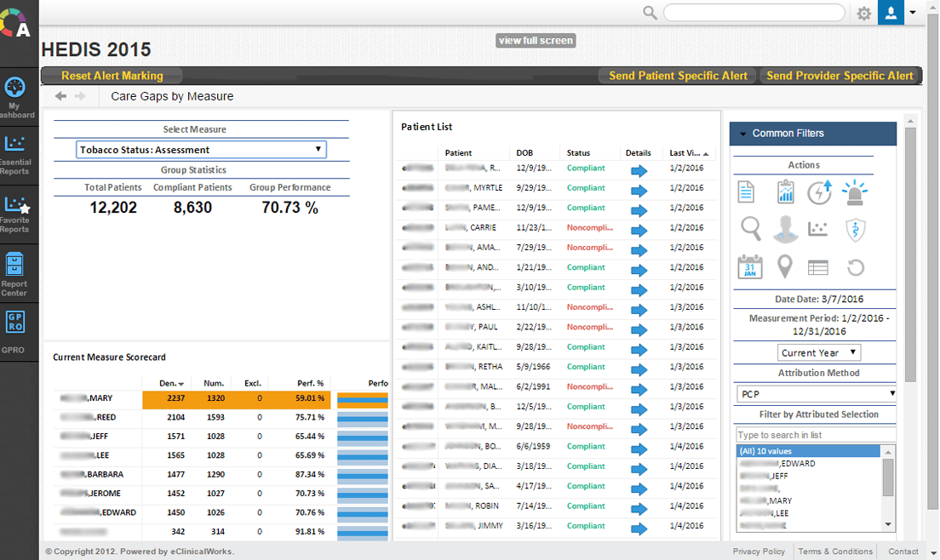Click the Type to search in list field

click(816, 435)
